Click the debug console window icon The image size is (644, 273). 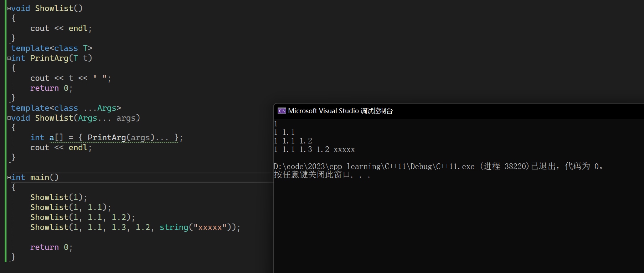point(282,111)
